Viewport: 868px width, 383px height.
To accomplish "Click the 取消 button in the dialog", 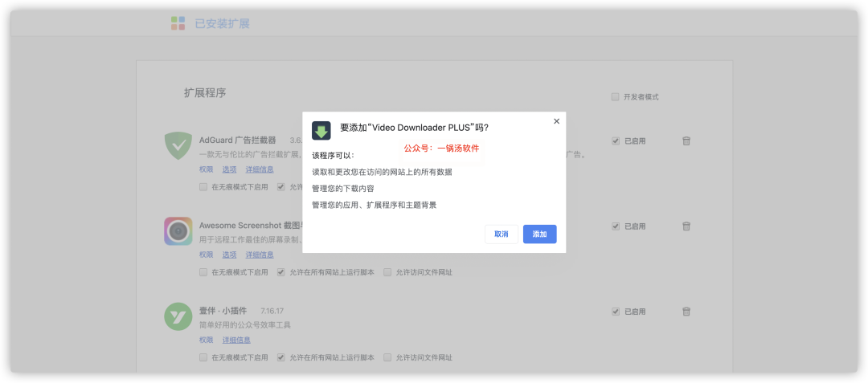I will (x=502, y=234).
